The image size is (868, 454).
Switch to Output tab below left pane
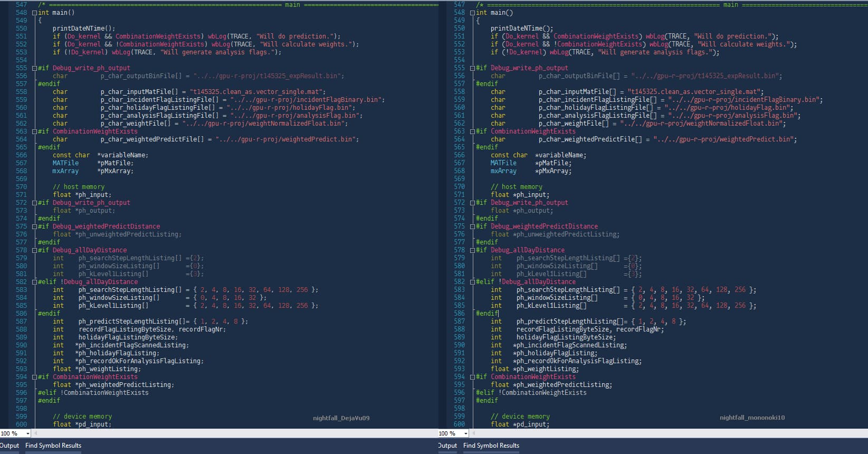pos(9,446)
